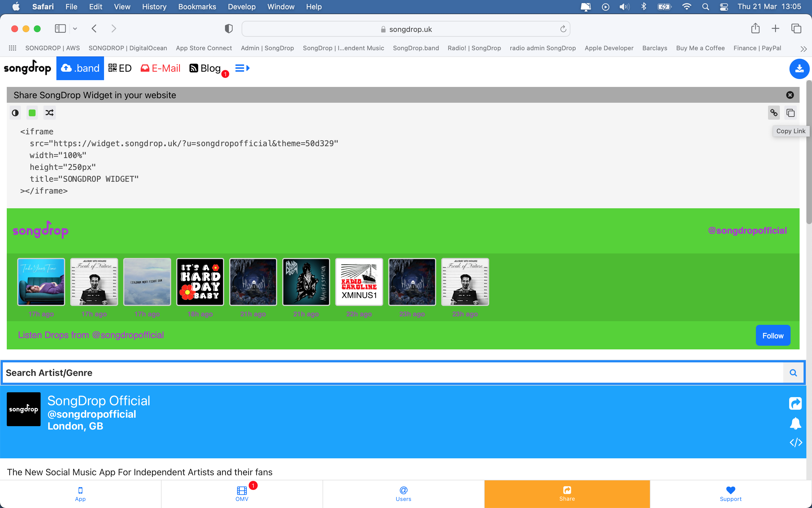The width and height of the screenshot is (812, 508).
Task: Click the SongDrop Official profile avatar
Action: (x=23, y=409)
